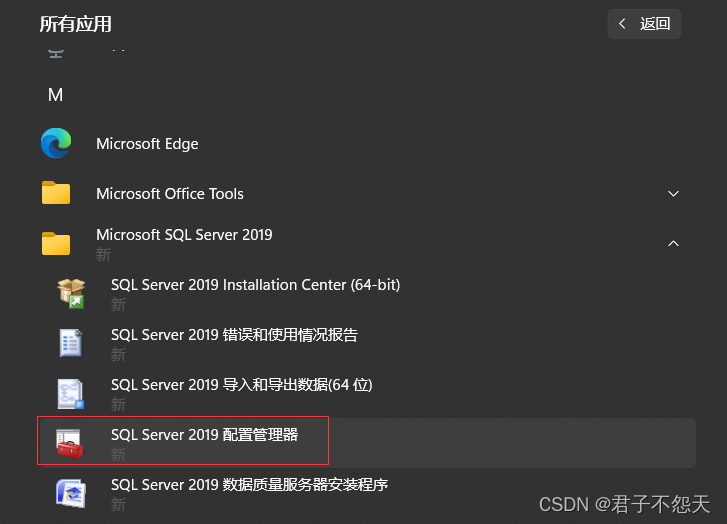Collapse the Microsoft SQL Server 2019 chevron

click(x=673, y=243)
